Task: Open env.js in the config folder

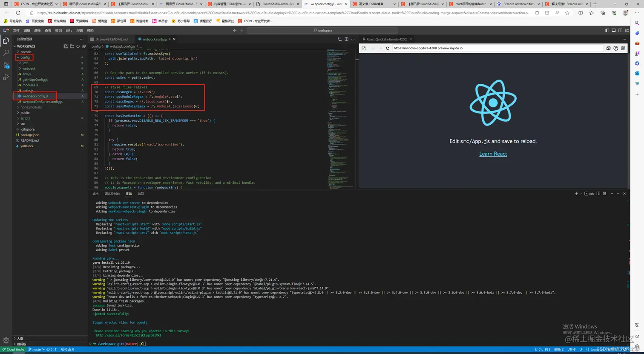Action: coord(26,74)
